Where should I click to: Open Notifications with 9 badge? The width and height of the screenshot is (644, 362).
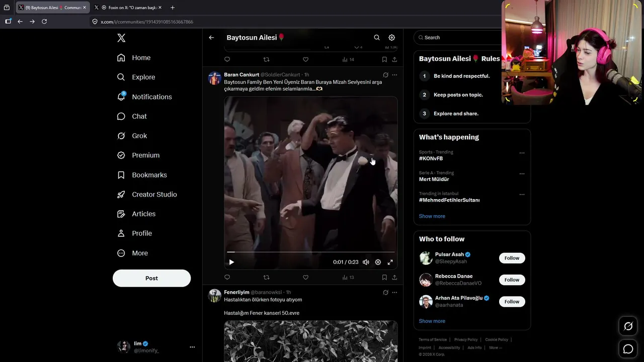point(144,97)
